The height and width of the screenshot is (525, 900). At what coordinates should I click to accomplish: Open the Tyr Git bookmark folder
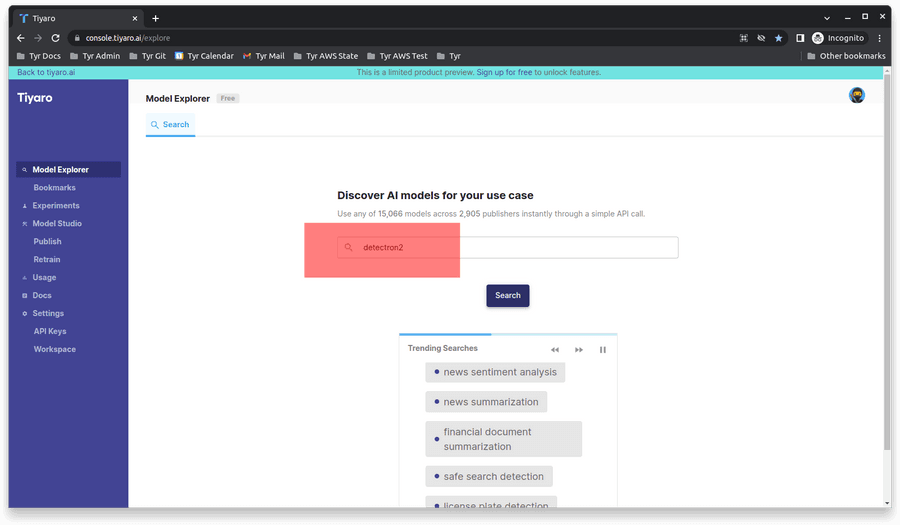(148, 56)
